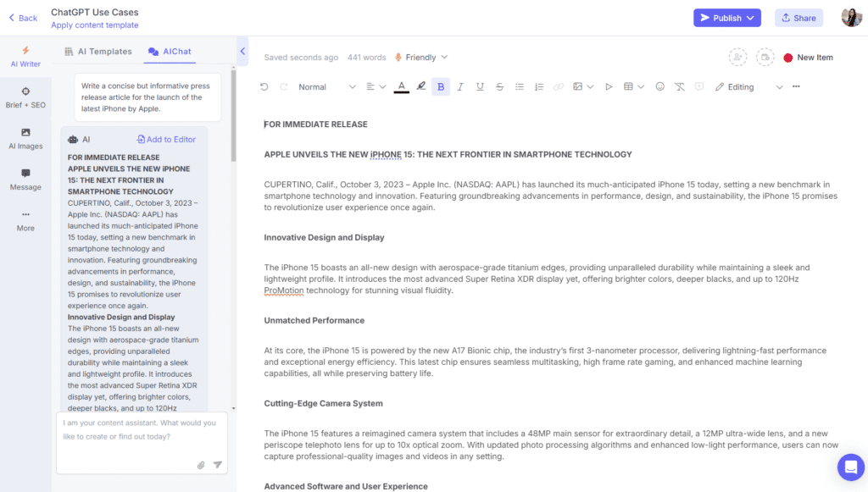Insert an image

click(578, 86)
